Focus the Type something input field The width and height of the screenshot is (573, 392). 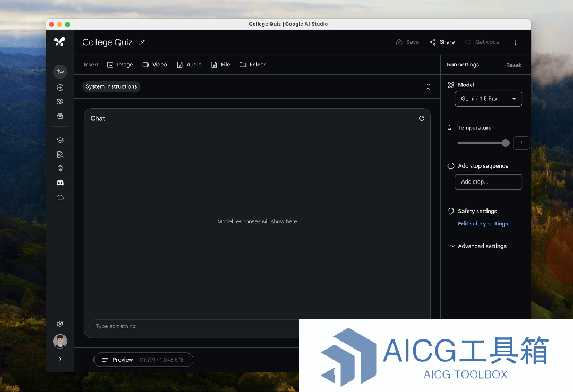[194, 326]
